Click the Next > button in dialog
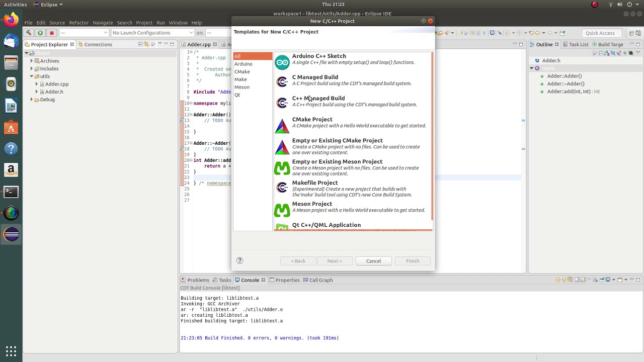Screen dimensions: 644x362 [x=335, y=261]
